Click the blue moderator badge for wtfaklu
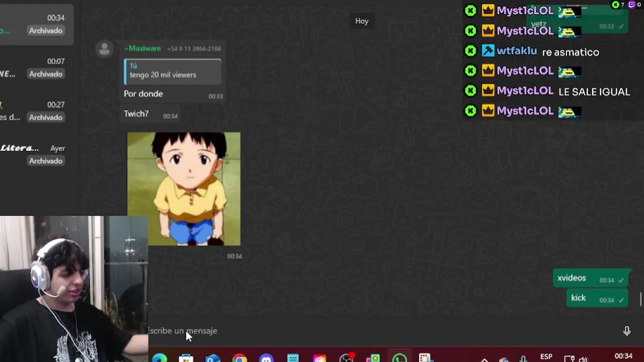 [488, 51]
